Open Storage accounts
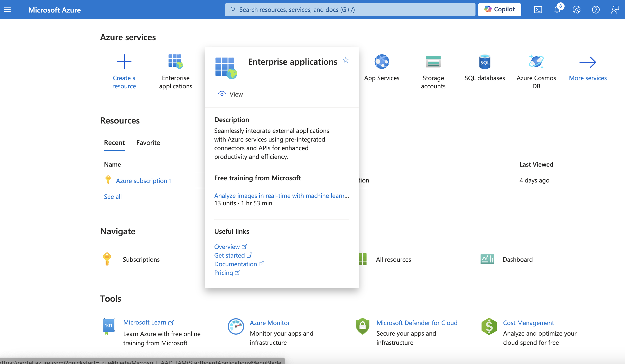Viewport: 625px width, 364px height. [x=433, y=72]
